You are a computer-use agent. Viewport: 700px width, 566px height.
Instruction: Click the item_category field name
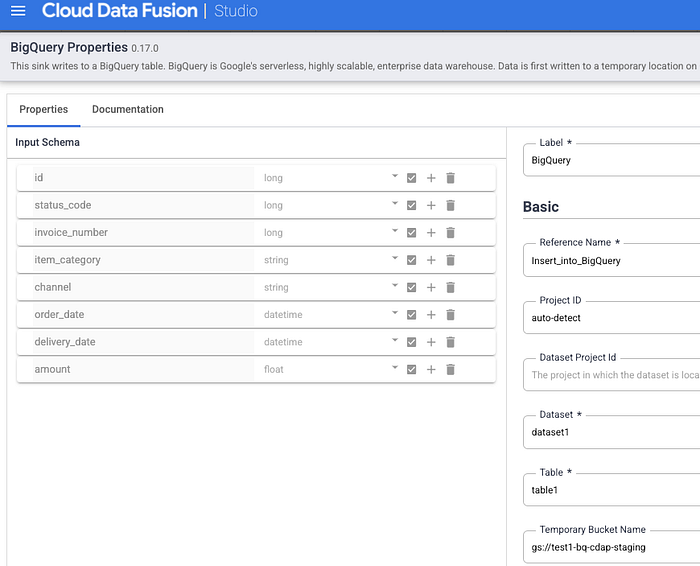pyautogui.click(x=143, y=259)
